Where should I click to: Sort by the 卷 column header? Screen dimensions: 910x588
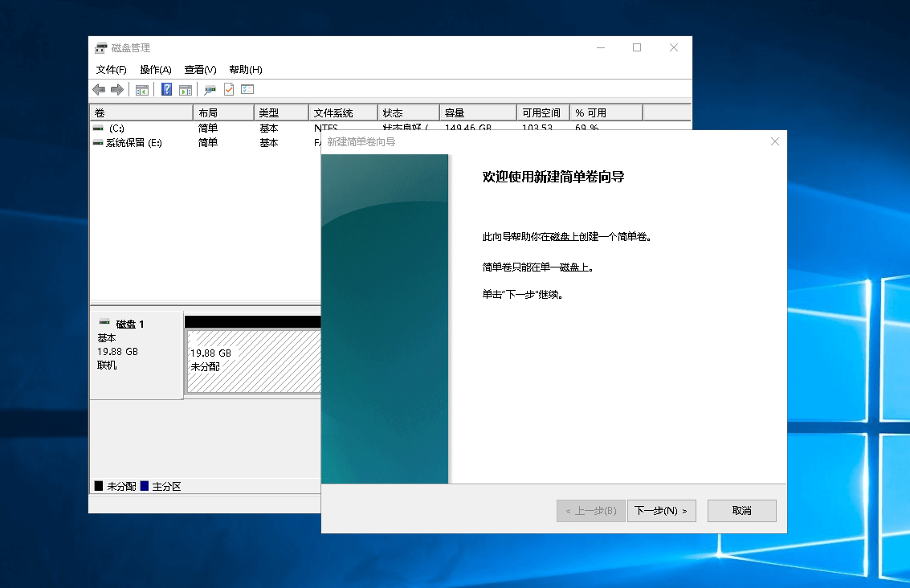[141, 113]
